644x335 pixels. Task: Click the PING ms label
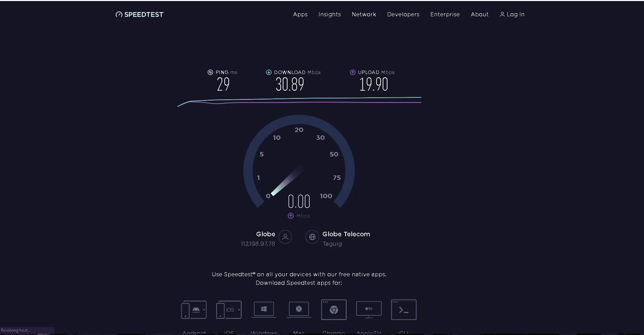[226, 72]
